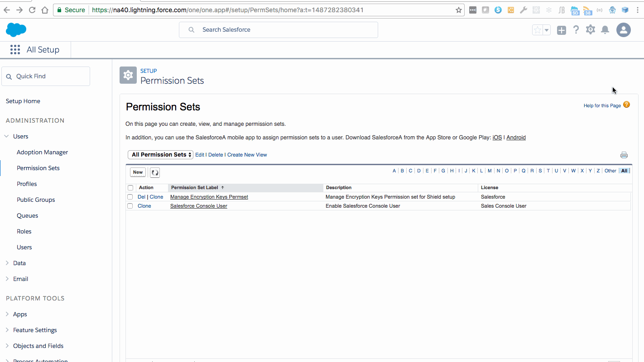
Task: Expand the Email section
Action: click(7, 279)
